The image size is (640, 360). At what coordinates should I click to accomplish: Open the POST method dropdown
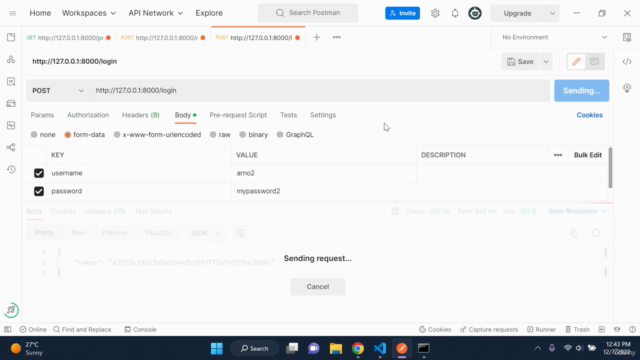(x=58, y=91)
